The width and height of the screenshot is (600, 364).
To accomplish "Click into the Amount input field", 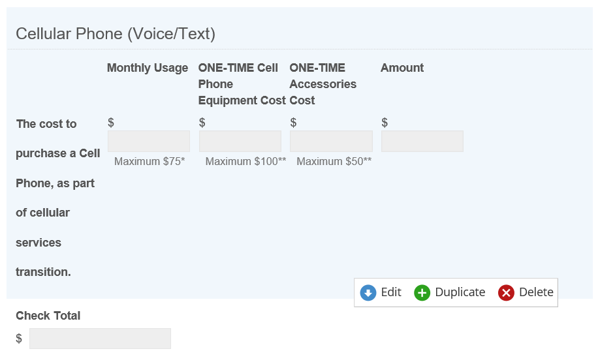I will (x=422, y=142).
